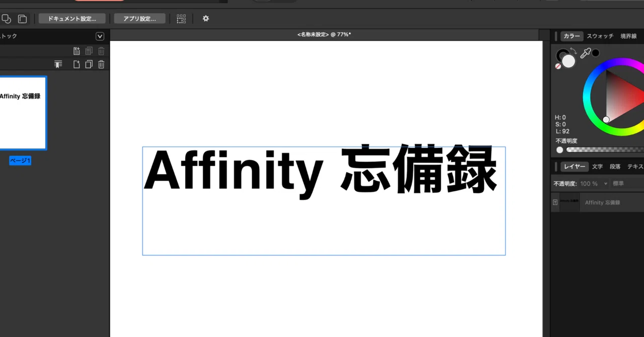644x337 pixels.
Task: Expand the stock panel dropdown chevron
Action: [x=100, y=36]
